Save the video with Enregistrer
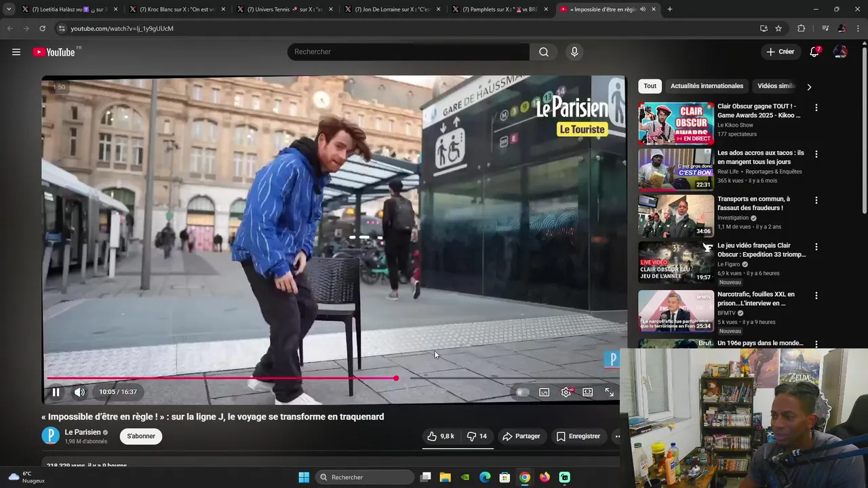The height and width of the screenshot is (488, 868). 578,436
